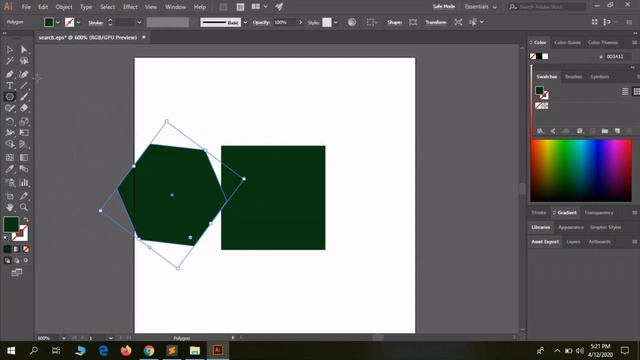Select the Selection tool arrow

tap(9, 50)
